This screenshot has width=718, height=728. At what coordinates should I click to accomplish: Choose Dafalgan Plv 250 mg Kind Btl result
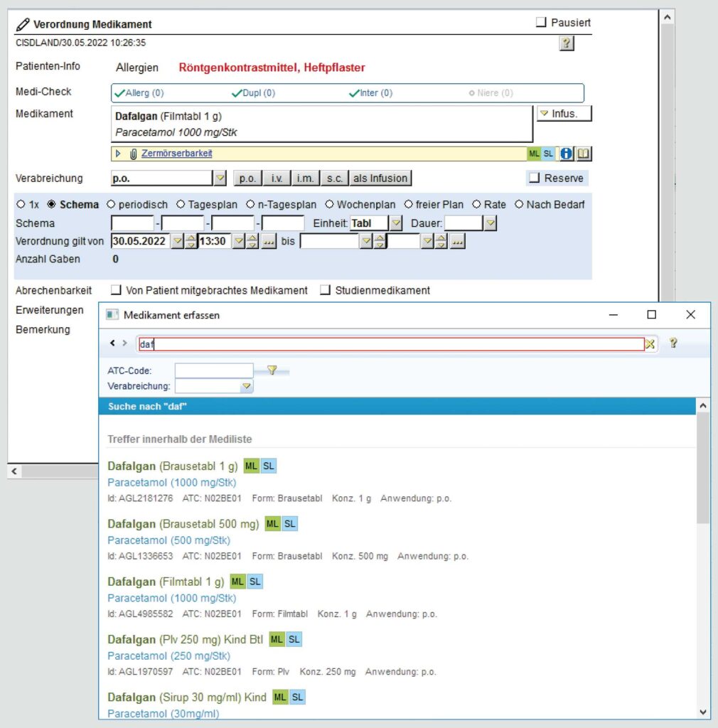coord(185,640)
